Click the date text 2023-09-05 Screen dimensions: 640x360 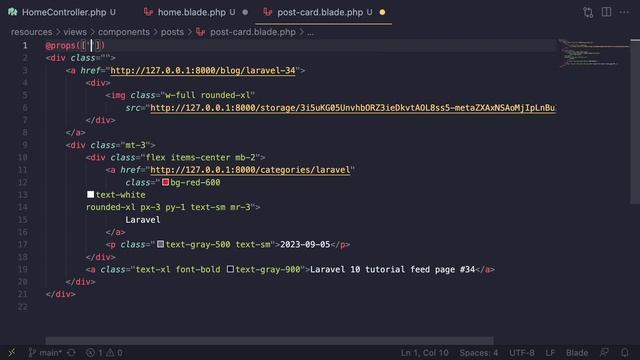(x=305, y=244)
